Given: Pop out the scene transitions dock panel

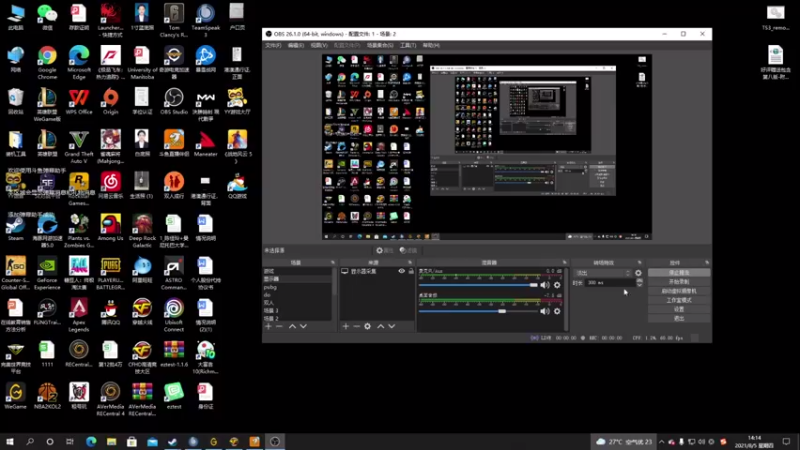Looking at the screenshot, I should (x=639, y=262).
